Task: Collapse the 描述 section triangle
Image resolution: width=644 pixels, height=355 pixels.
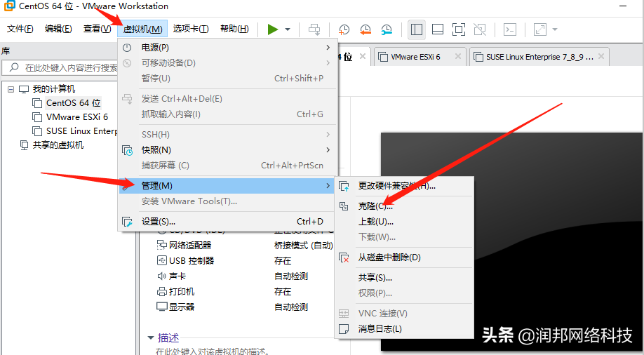Action: (151, 337)
